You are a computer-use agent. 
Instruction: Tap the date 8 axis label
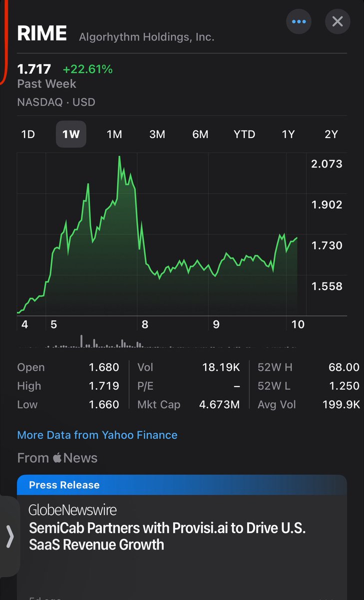coord(145,324)
